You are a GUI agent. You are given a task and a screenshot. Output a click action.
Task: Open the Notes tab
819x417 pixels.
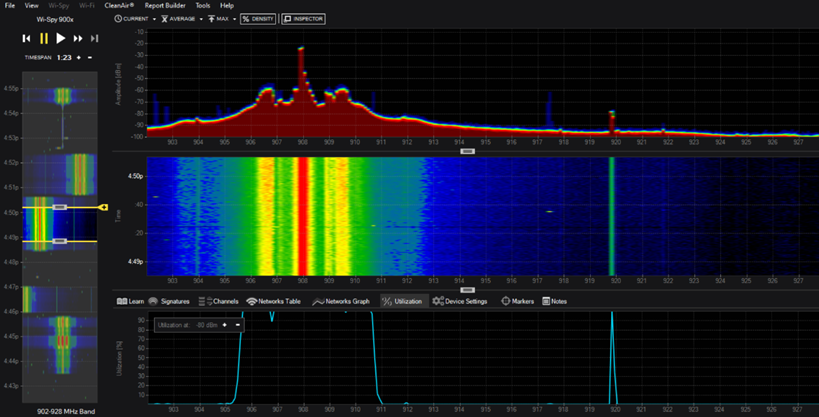coord(555,301)
